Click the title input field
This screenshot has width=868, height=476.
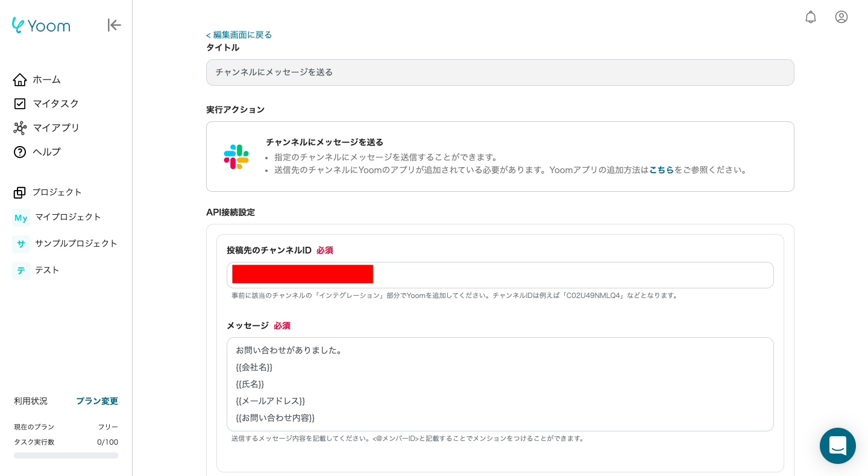tap(500, 72)
